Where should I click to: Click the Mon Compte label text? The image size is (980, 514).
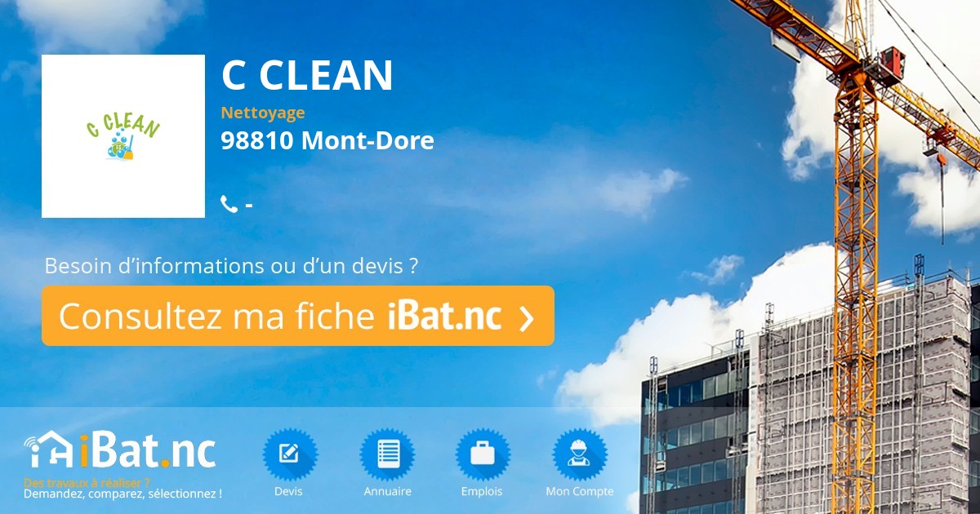pyautogui.click(x=580, y=492)
